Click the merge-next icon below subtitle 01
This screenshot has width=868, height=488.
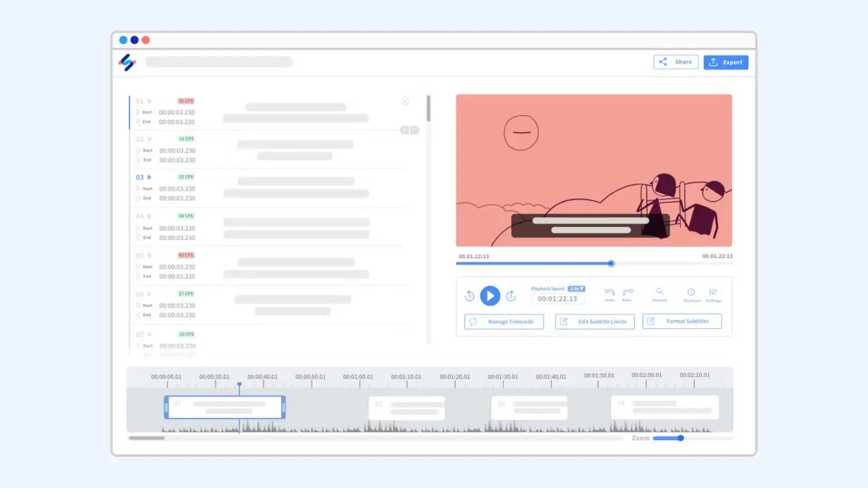point(415,130)
